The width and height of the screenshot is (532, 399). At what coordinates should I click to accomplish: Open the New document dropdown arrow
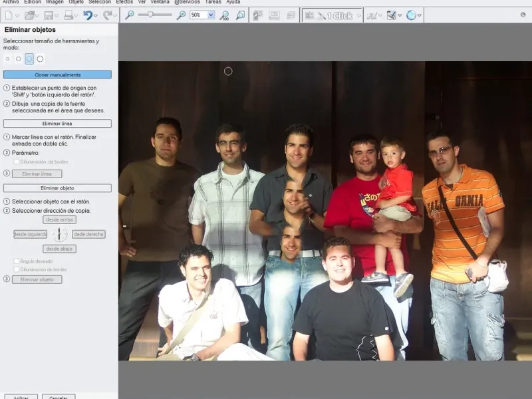click(x=17, y=16)
